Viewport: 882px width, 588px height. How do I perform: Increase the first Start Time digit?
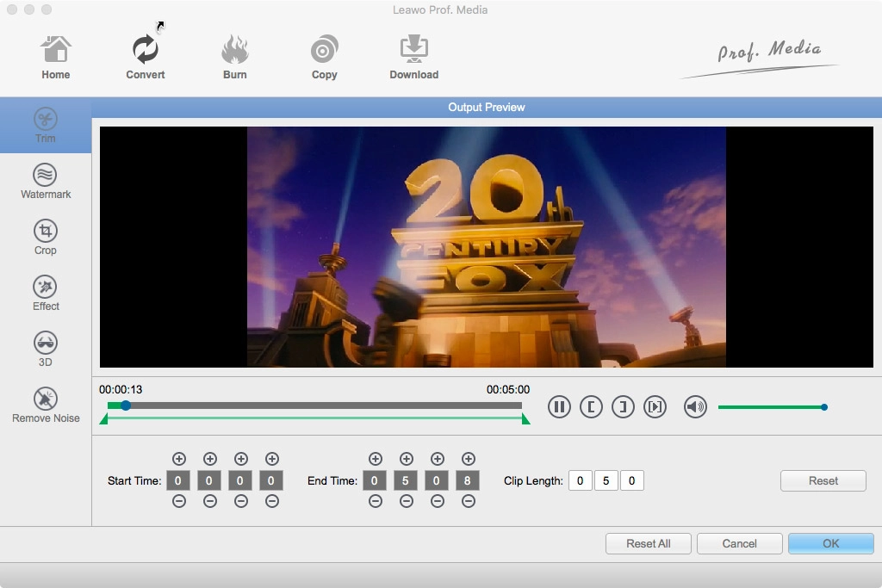click(x=179, y=459)
